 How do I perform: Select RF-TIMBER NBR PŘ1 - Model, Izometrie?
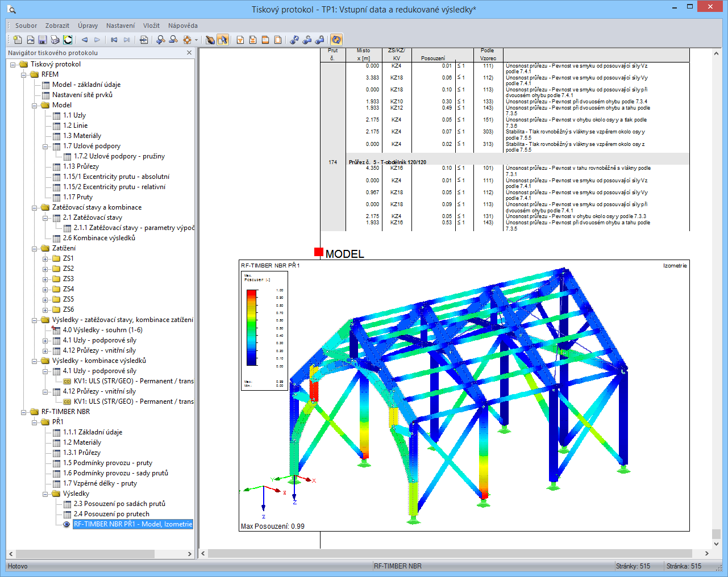point(133,524)
